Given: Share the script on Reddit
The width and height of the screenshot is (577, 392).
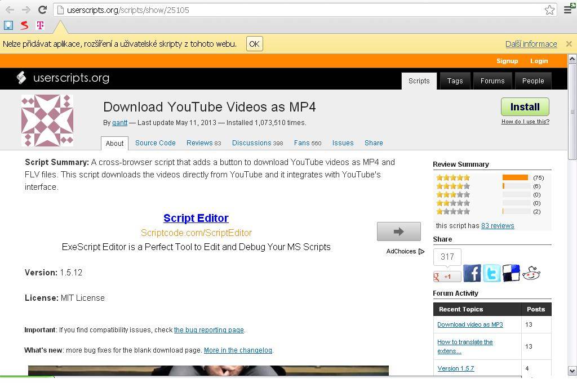Looking at the screenshot, I should (531, 273).
